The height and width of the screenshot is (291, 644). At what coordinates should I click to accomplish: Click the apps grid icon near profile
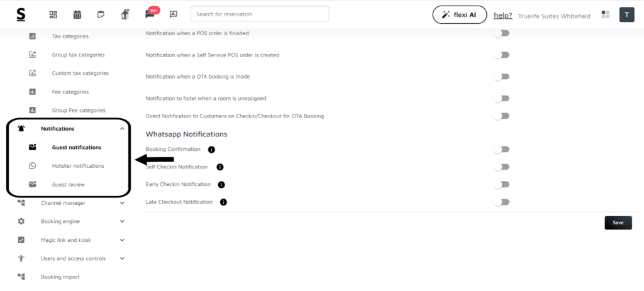pos(606,14)
